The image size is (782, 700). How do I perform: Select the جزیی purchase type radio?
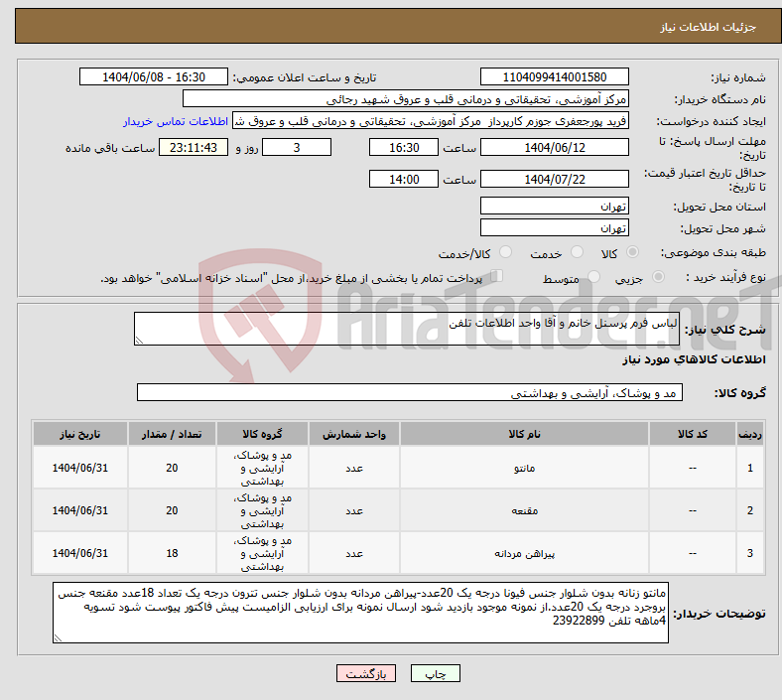coord(658,277)
